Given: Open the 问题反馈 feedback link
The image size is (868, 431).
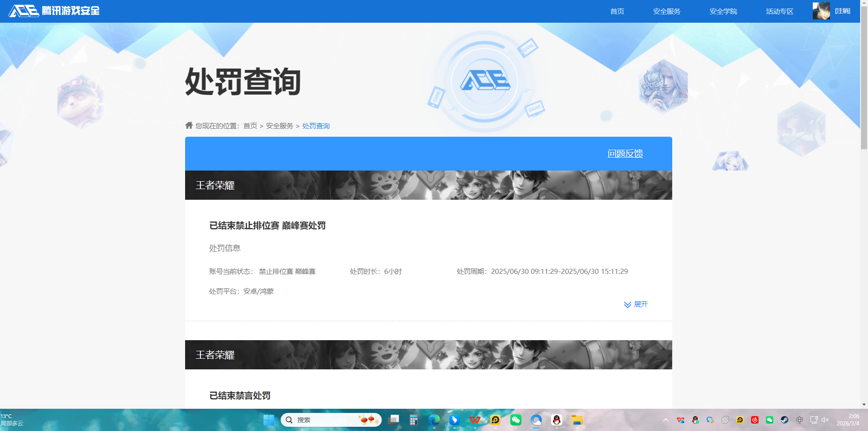Looking at the screenshot, I should tap(625, 153).
